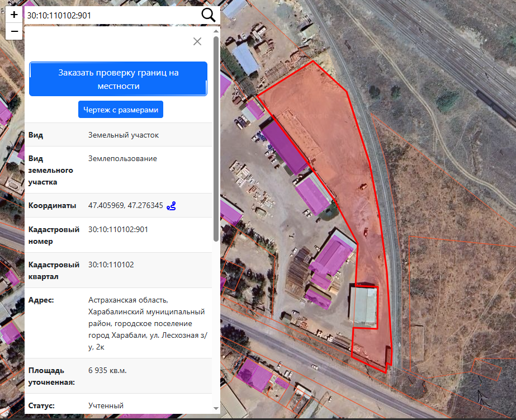This screenshot has width=516, height=420.
Task: Click the coordinates value 47.405969, 47.276345
Action: coord(125,206)
